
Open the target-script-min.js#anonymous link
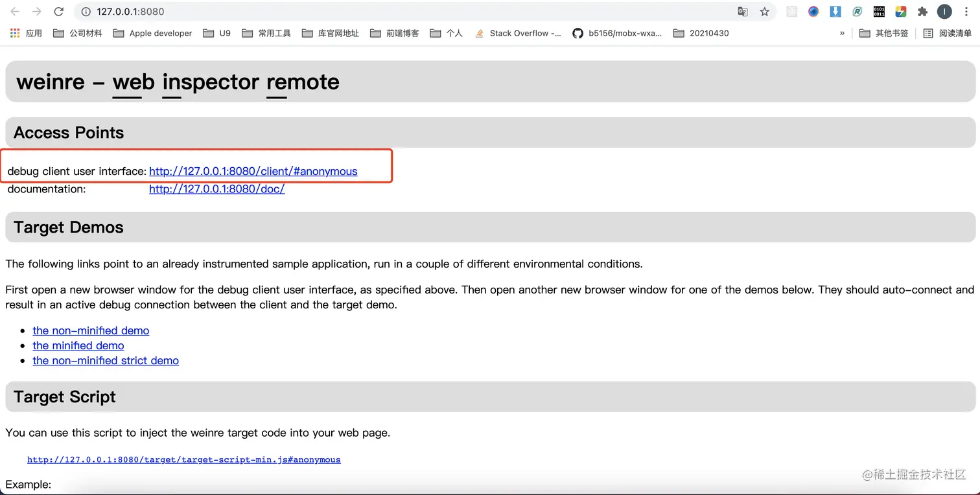(x=184, y=459)
